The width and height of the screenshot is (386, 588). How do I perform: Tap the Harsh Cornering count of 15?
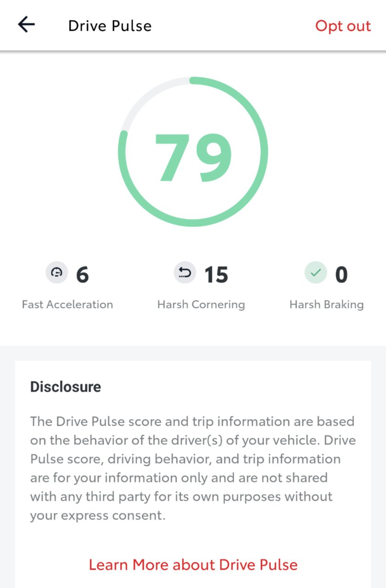pos(216,275)
